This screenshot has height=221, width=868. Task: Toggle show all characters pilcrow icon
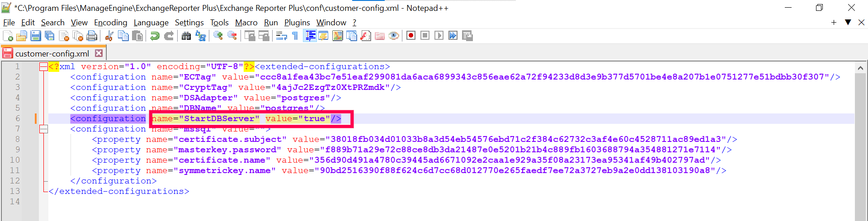[x=295, y=36]
